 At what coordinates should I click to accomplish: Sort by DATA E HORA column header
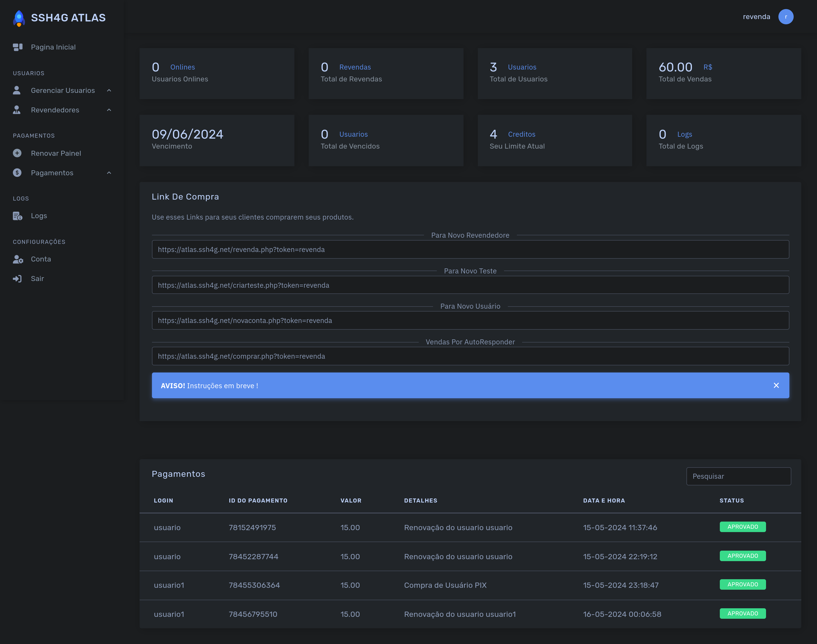click(604, 500)
